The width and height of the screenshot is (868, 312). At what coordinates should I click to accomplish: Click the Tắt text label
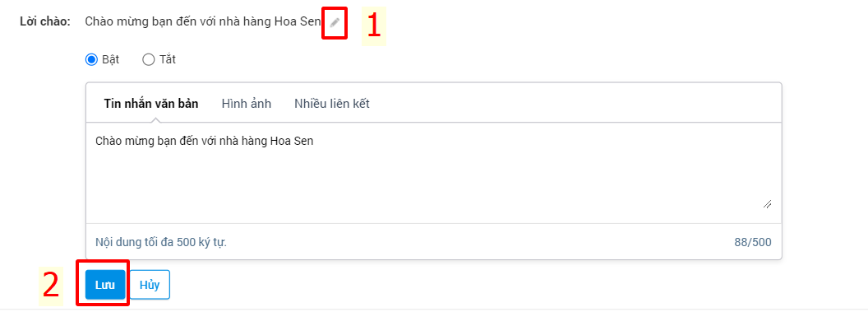pos(167,59)
